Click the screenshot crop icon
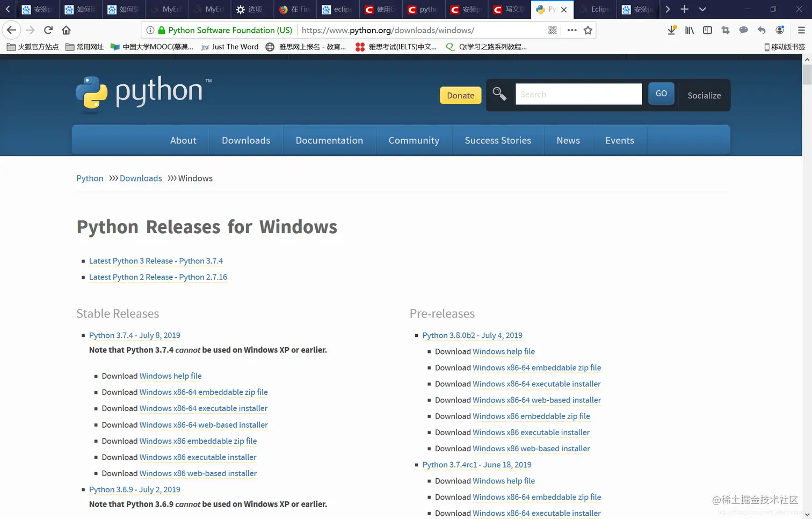This screenshot has width=812, height=519. (x=726, y=30)
